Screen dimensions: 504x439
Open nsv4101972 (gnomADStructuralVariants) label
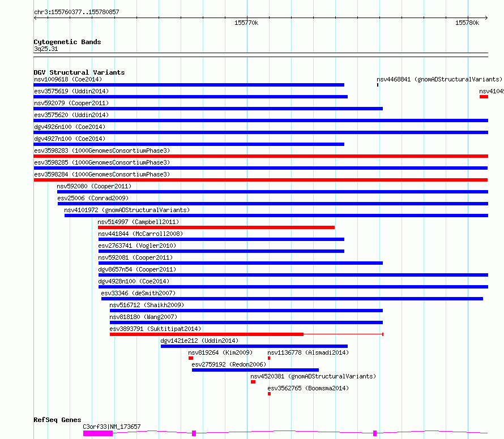point(127,210)
